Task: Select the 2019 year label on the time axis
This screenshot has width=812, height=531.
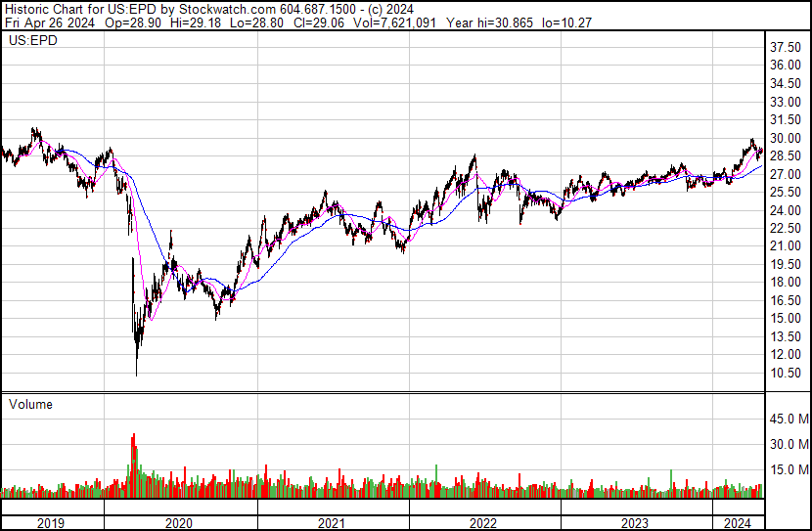Action: point(50,523)
